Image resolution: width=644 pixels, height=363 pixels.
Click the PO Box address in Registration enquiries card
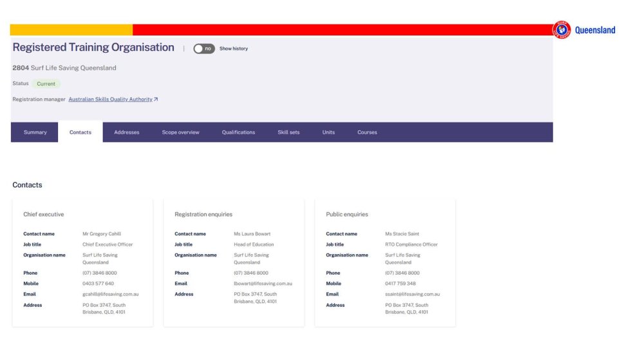[x=256, y=298]
